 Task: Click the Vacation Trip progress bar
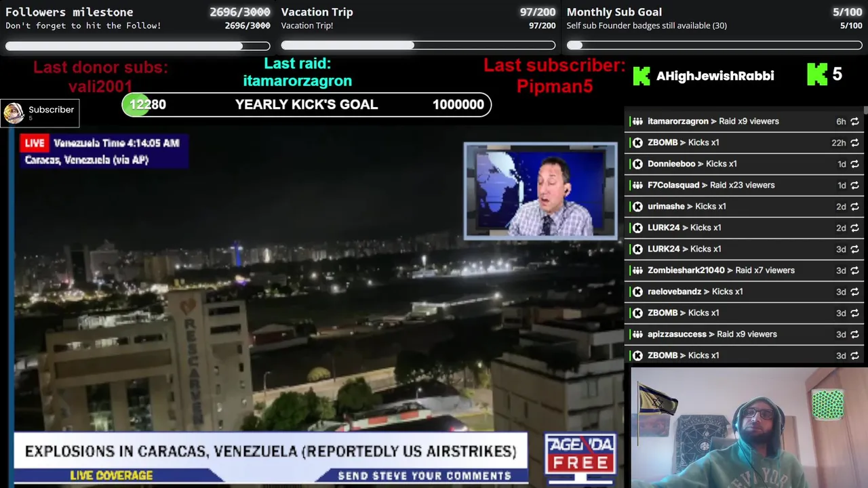click(x=418, y=46)
